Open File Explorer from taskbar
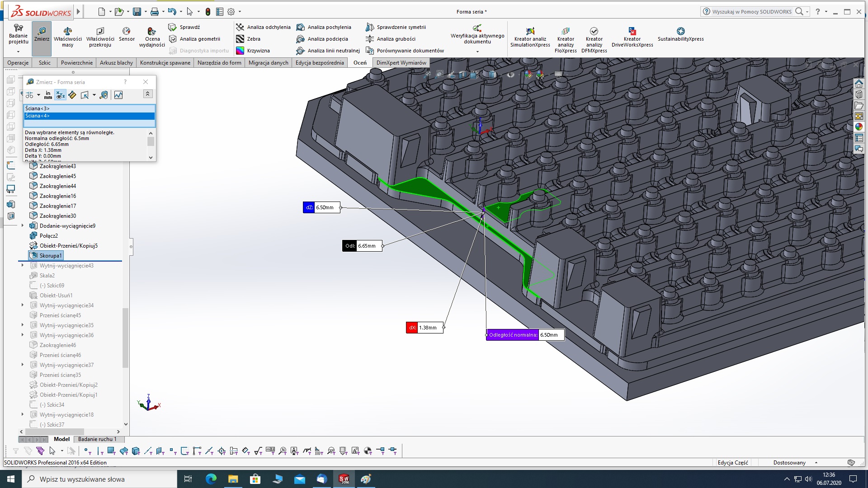This screenshot has width=868, height=488. coord(233,479)
